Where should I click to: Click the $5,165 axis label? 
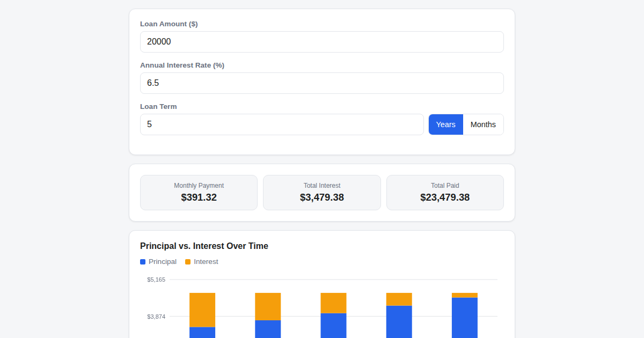tap(156, 280)
